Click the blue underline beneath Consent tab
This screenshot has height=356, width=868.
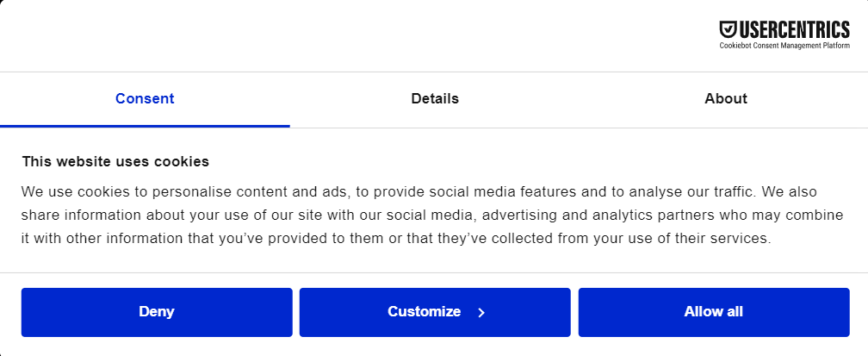click(145, 126)
